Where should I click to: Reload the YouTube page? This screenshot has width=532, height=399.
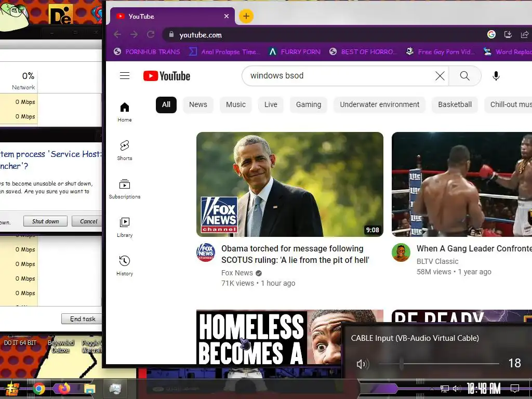pos(151,35)
